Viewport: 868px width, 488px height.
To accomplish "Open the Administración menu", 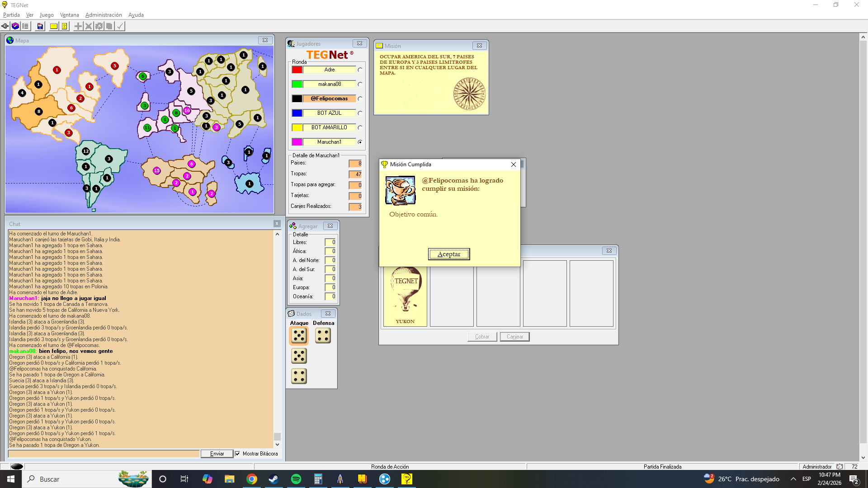I will coord(104,15).
